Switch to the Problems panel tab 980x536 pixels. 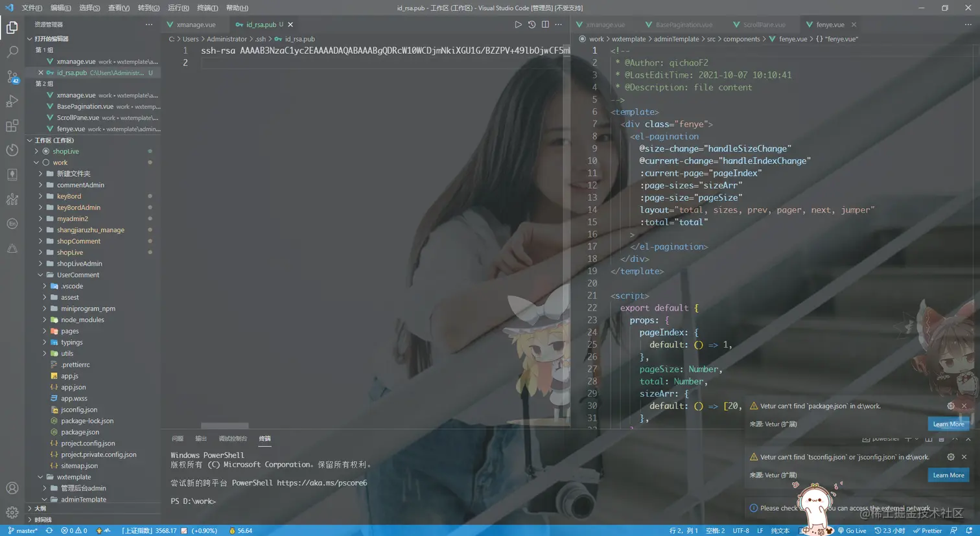178,439
